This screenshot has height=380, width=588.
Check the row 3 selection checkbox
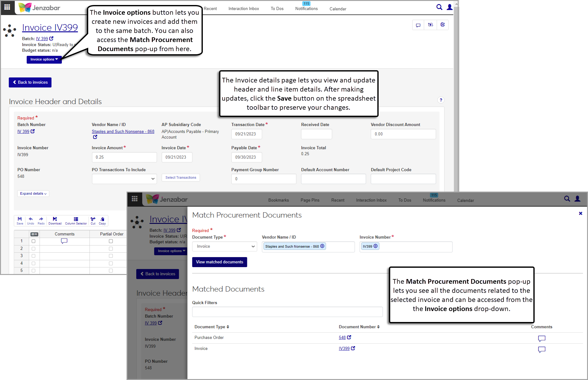(34, 256)
